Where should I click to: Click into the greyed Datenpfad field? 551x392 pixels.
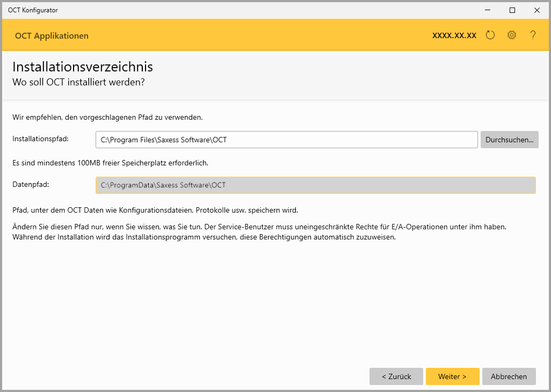tap(315, 185)
